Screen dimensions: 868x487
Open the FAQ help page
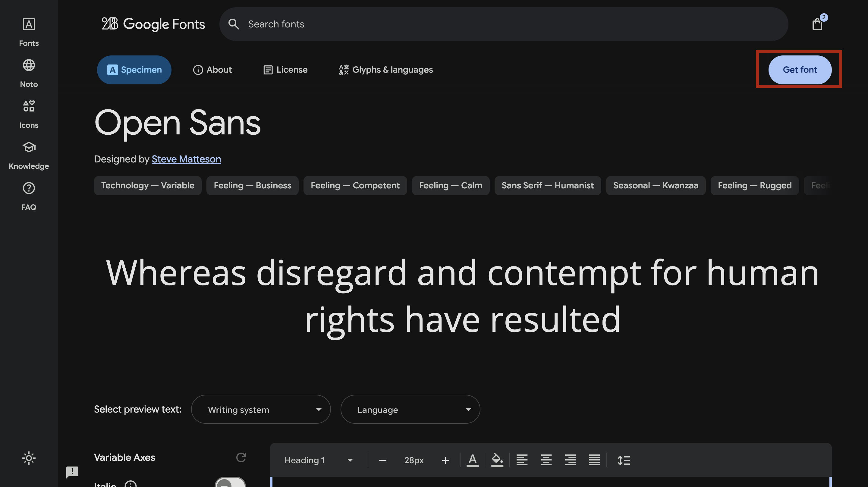coord(29,196)
